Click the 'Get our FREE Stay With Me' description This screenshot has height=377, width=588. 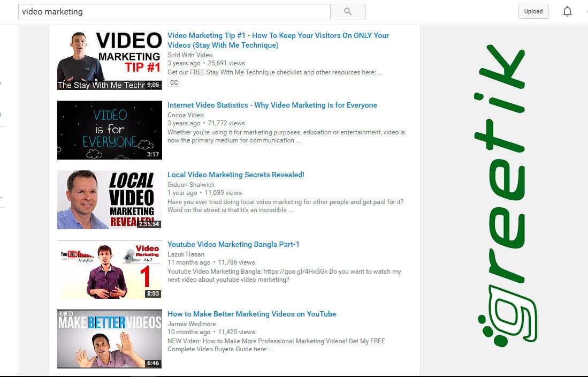(275, 72)
